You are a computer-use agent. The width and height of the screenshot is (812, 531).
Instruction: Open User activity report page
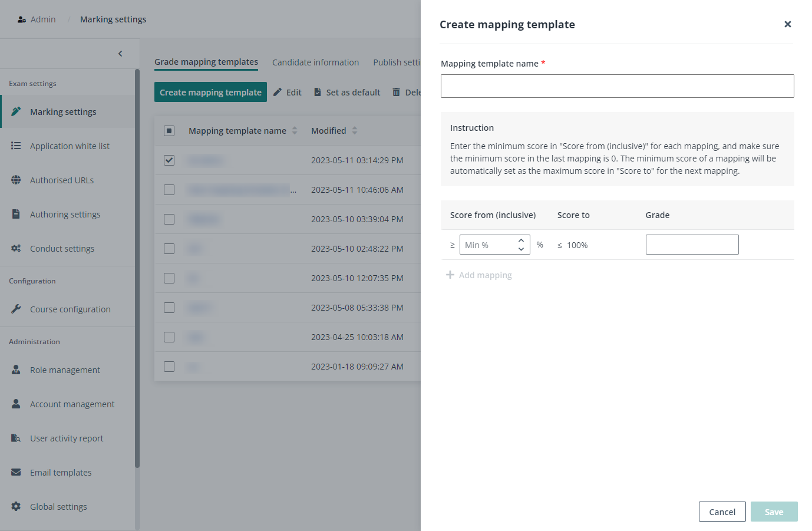tap(68, 438)
